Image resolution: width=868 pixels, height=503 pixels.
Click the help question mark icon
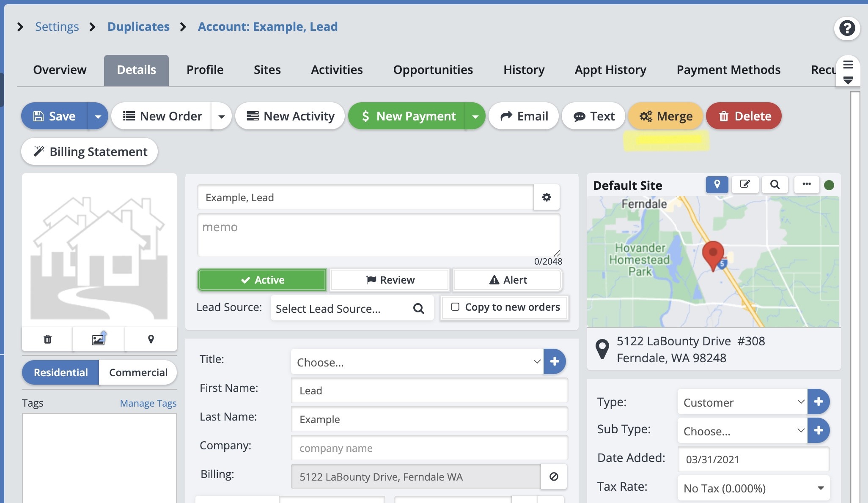[847, 28]
